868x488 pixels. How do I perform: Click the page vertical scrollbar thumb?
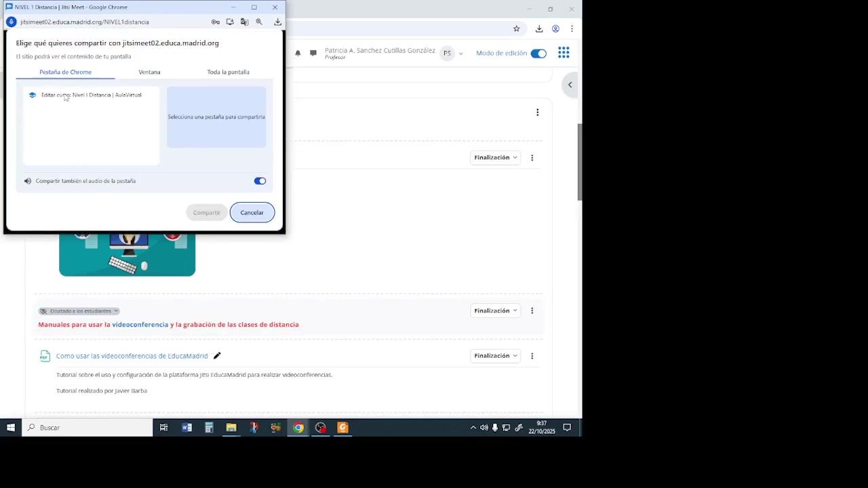coord(580,162)
